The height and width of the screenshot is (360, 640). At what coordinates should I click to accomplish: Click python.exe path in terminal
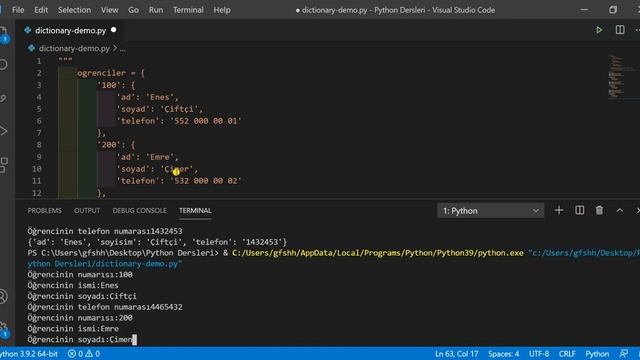[x=378, y=253]
